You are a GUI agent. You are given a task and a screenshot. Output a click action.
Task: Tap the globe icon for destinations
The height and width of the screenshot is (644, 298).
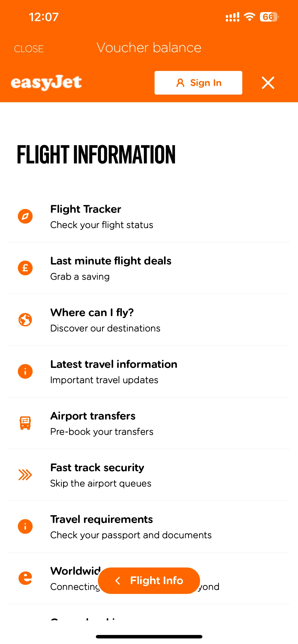tap(25, 320)
